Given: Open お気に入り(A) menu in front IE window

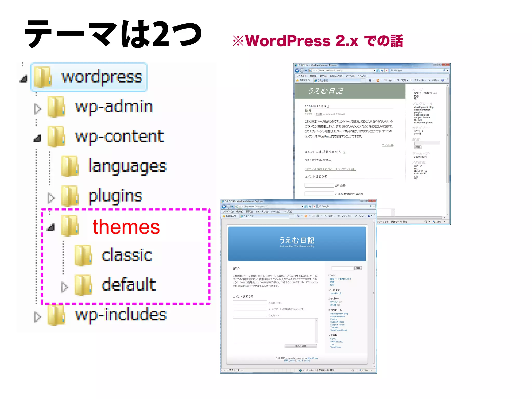Looking at the screenshot, I should [262, 211].
